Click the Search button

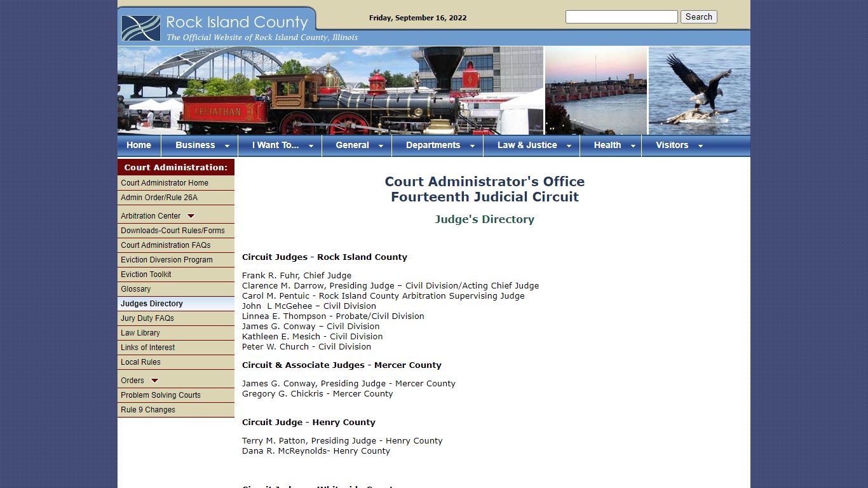pyautogui.click(x=698, y=17)
